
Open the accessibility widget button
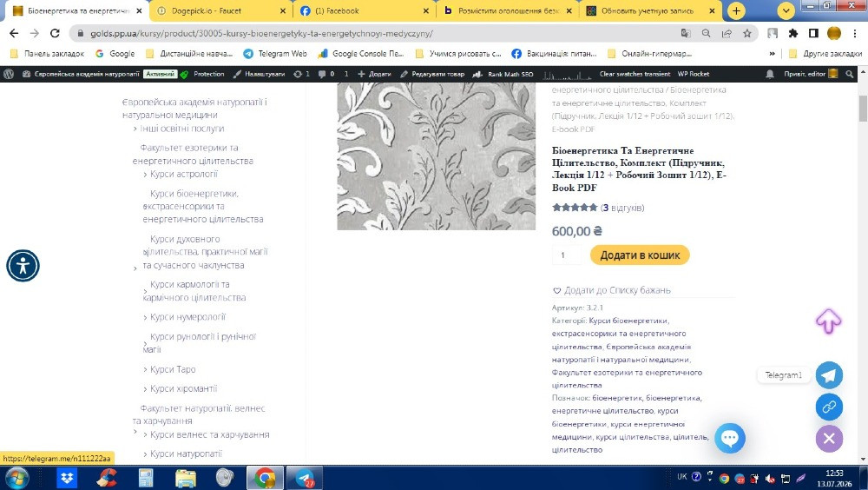coord(23,266)
